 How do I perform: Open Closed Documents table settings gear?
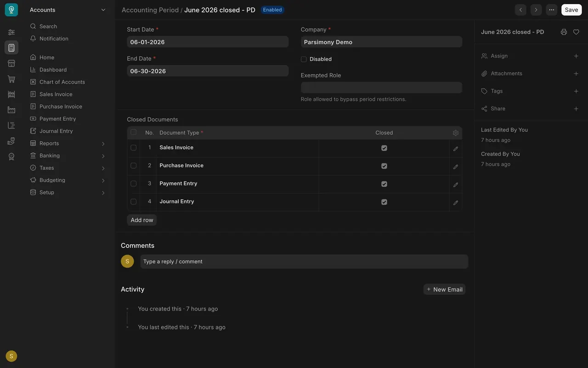point(456,133)
